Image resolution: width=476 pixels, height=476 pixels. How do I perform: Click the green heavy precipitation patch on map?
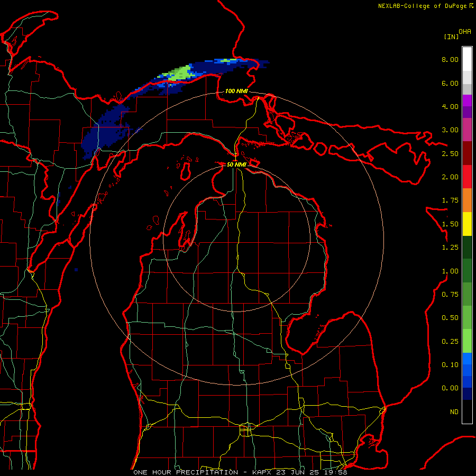tap(179, 74)
